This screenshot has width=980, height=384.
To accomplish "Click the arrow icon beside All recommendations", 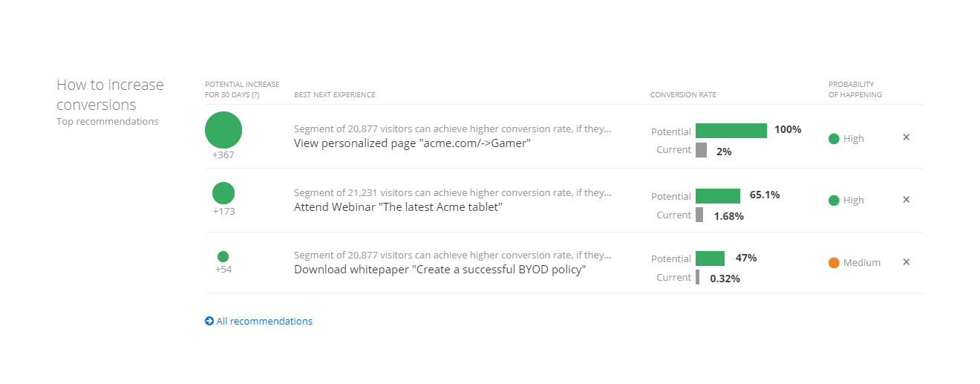I will pyautogui.click(x=209, y=322).
